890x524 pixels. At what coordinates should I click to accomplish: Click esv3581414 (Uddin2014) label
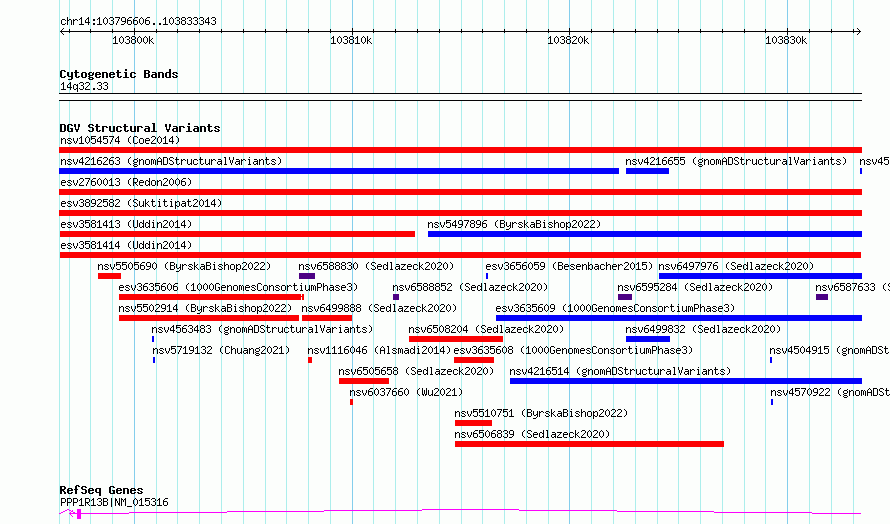point(126,245)
